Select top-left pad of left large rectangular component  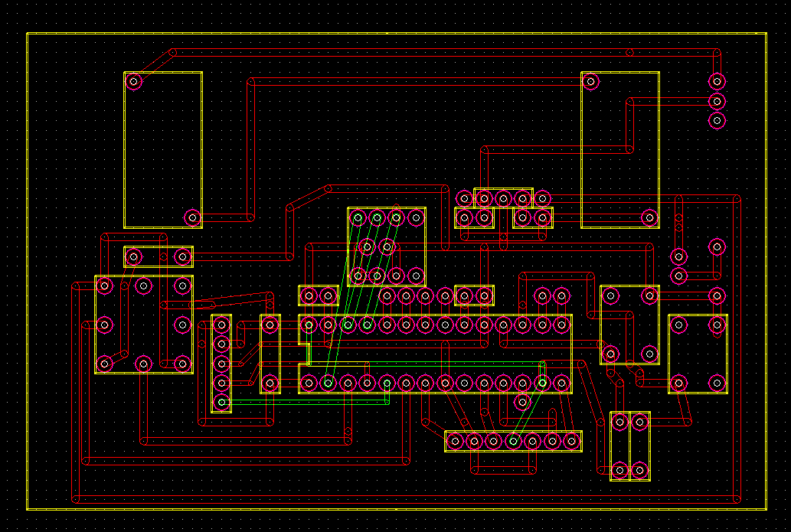pos(134,81)
